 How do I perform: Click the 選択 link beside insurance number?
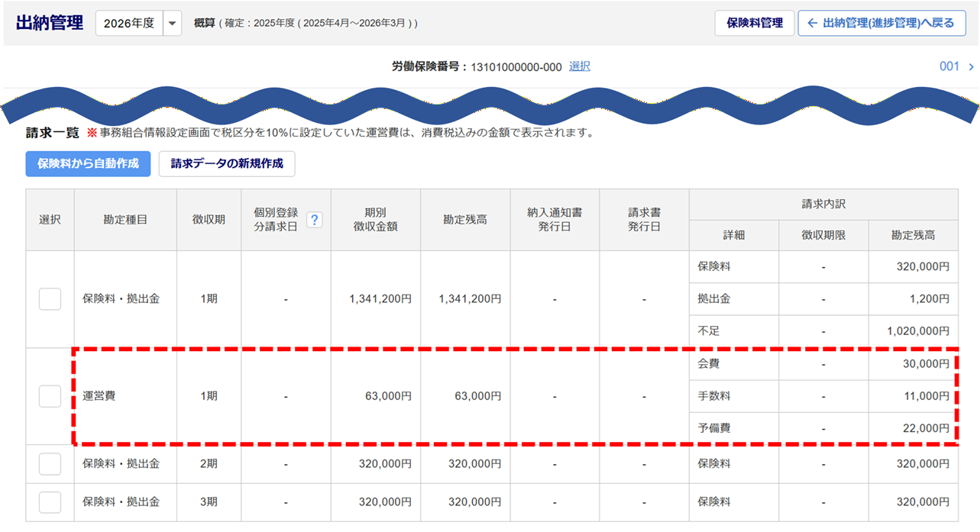(580, 66)
